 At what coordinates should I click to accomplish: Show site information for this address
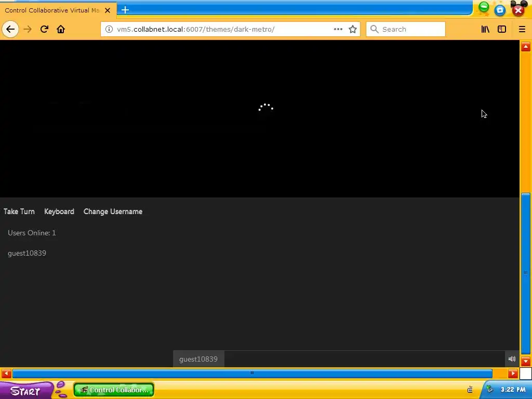pyautogui.click(x=109, y=29)
